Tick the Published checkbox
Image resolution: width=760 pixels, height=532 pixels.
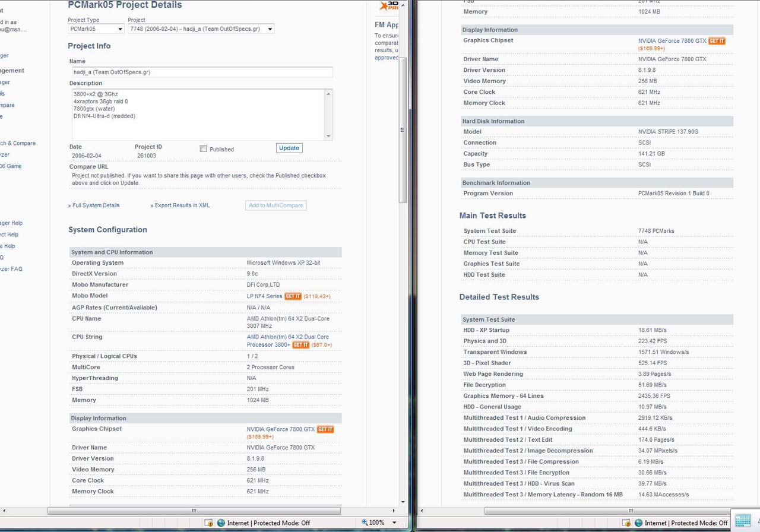pos(203,149)
